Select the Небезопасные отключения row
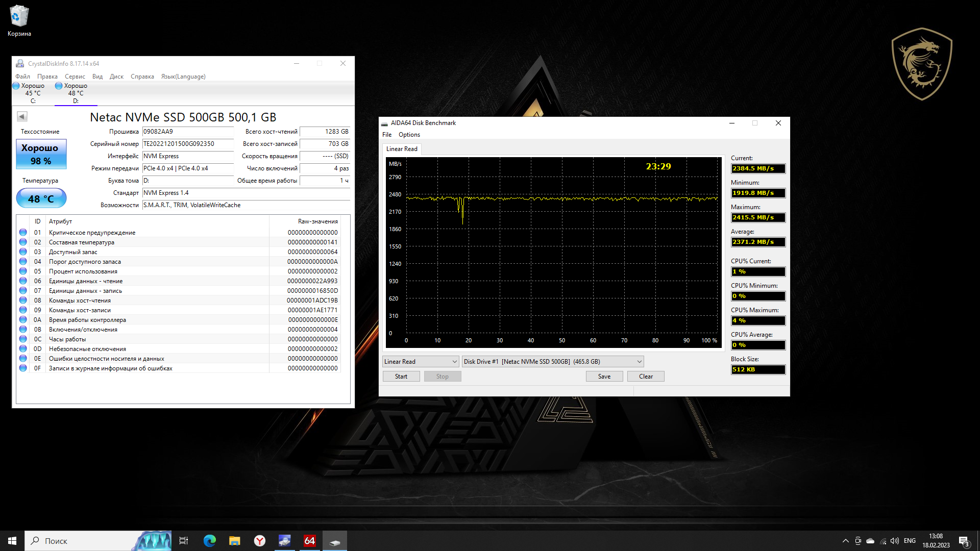This screenshot has width=980, height=551. 179,349
